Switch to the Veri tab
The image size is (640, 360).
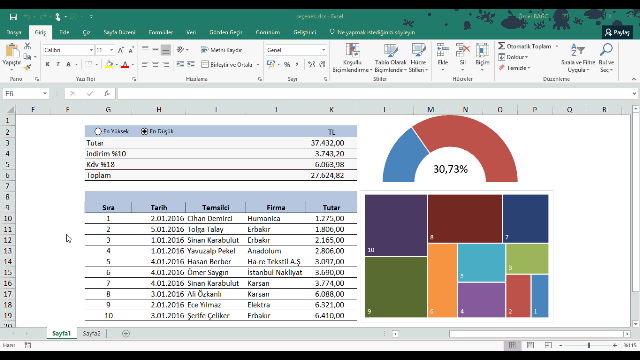pyautogui.click(x=191, y=32)
